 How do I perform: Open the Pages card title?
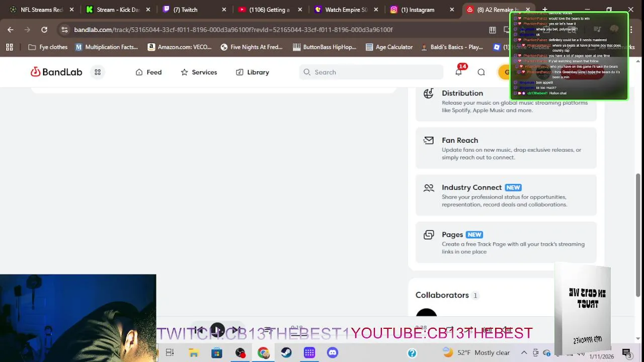tap(452, 235)
